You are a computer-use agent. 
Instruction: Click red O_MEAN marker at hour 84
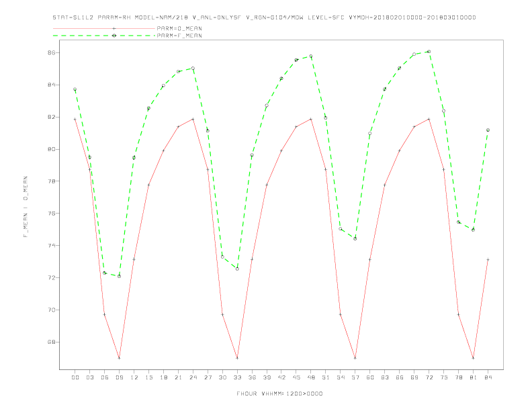488,260
